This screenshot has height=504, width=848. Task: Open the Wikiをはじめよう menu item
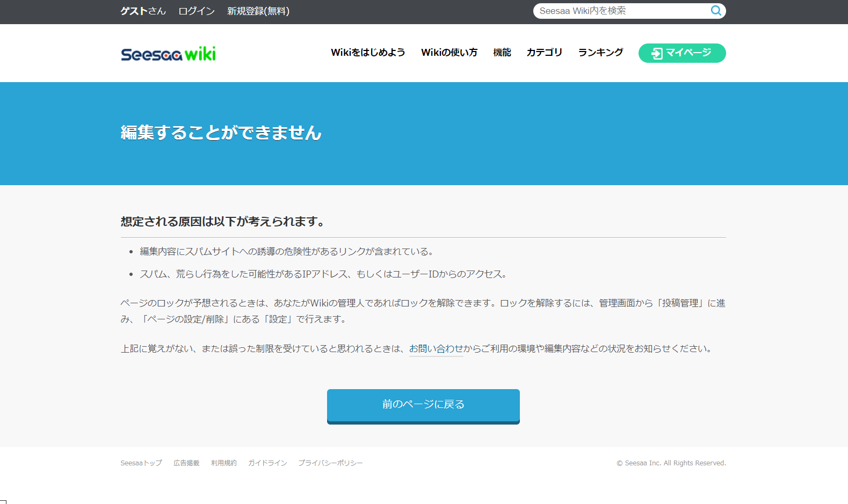pyautogui.click(x=368, y=53)
